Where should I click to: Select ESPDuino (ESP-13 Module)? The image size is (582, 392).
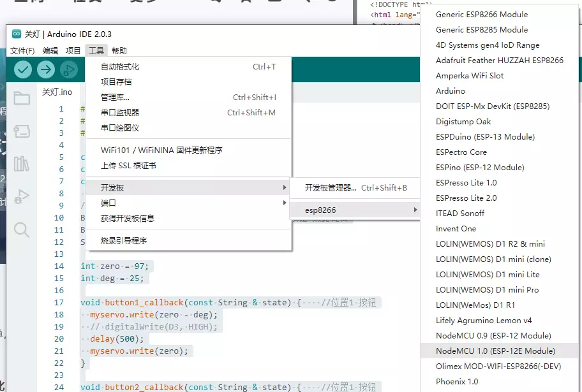tap(501, 137)
